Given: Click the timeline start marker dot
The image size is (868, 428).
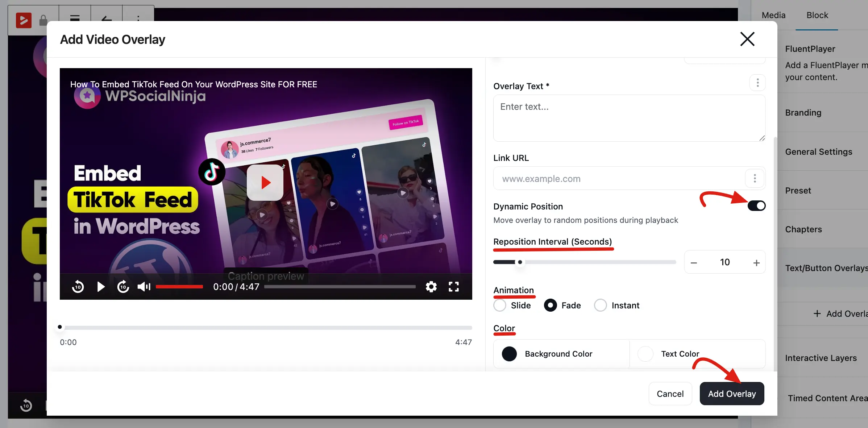Looking at the screenshot, I should tap(60, 327).
